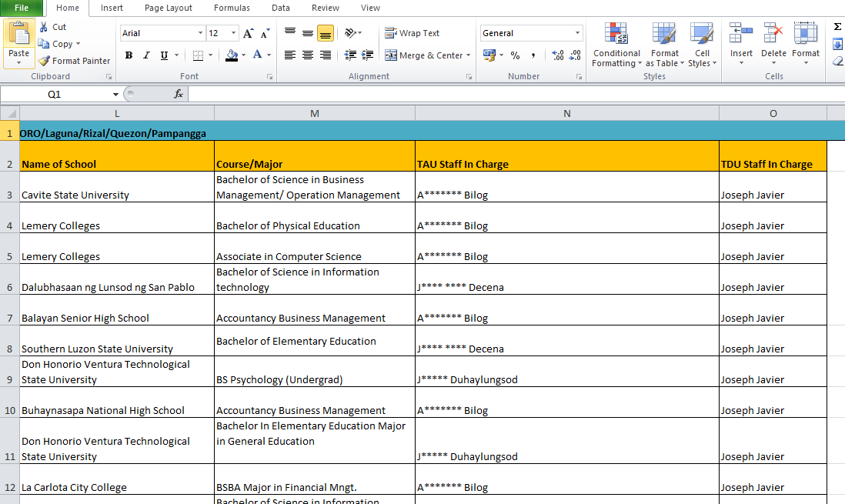Open the green File button
The image size is (845, 504).
pyautogui.click(x=22, y=8)
